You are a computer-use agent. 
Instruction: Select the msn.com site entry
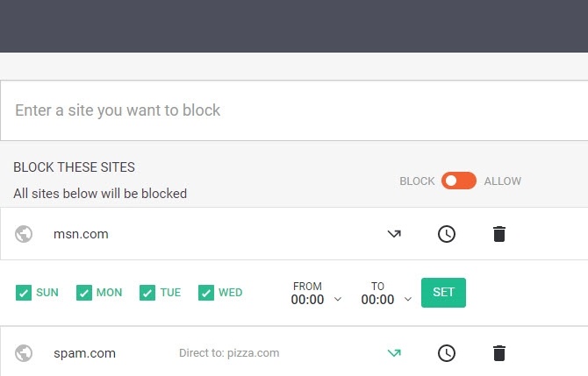81,234
